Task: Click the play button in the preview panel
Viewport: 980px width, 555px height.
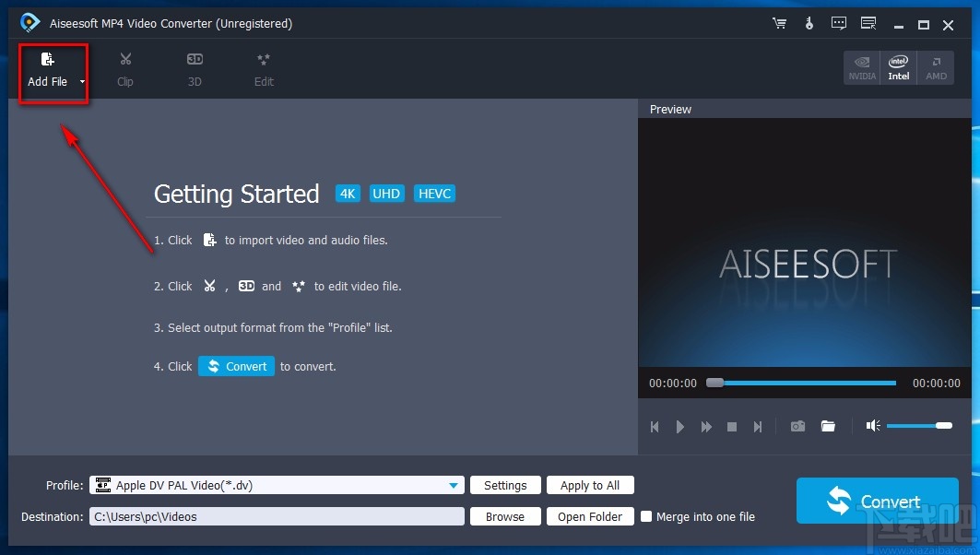Action: click(680, 427)
